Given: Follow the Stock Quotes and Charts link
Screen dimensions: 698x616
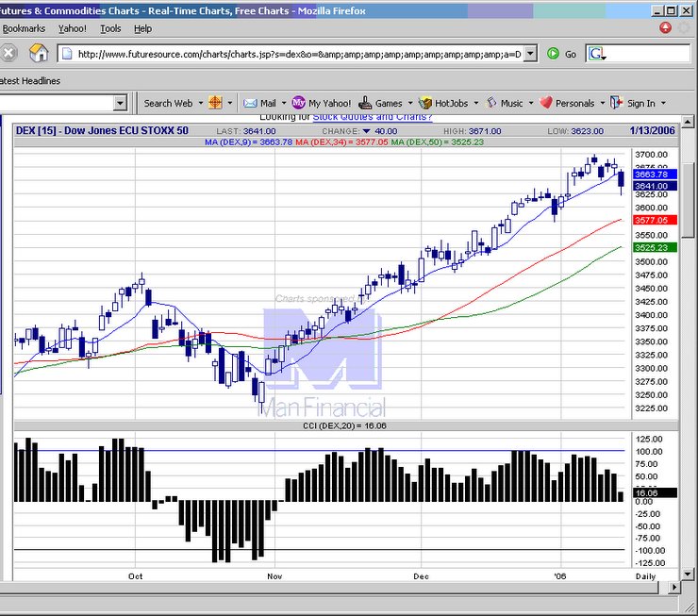Looking at the screenshot, I should [x=373, y=117].
